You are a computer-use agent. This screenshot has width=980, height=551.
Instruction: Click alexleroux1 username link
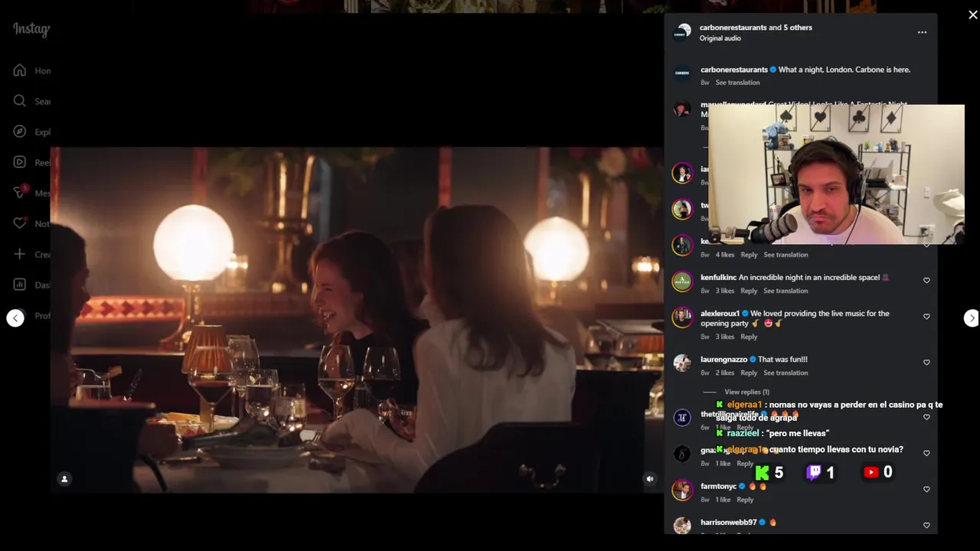[x=720, y=314]
